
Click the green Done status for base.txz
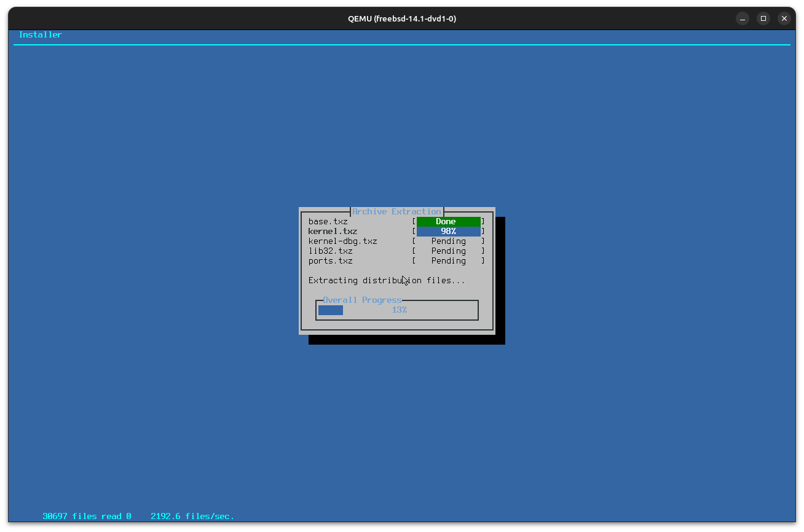click(x=448, y=222)
